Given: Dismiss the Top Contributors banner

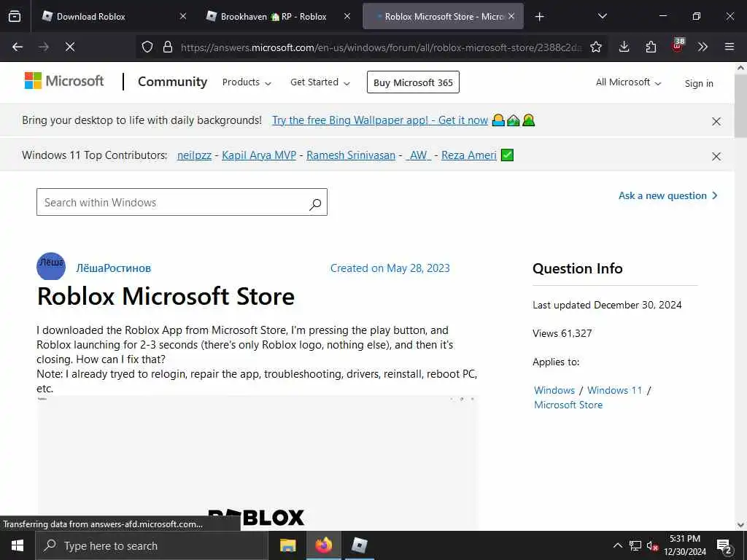Looking at the screenshot, I should 716,156.
